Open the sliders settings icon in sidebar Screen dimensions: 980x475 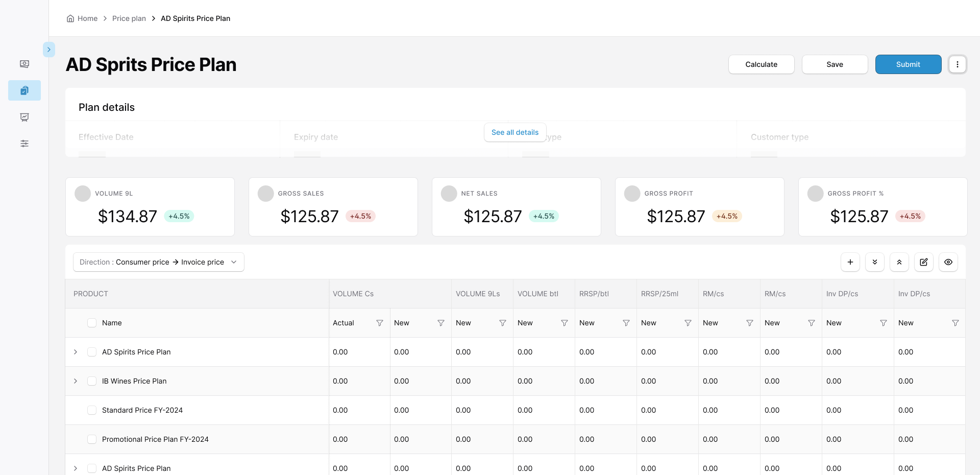(x=24, y=144)
